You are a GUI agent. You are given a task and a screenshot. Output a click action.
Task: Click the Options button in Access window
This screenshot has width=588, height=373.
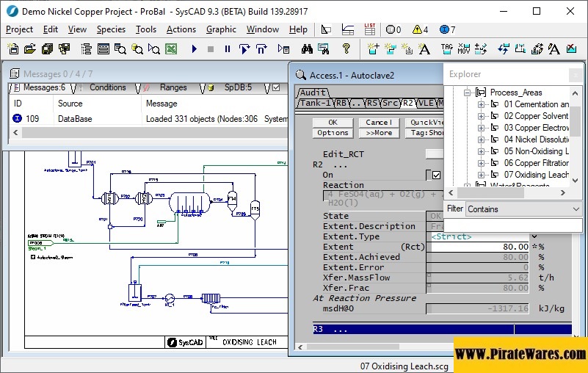333,133
